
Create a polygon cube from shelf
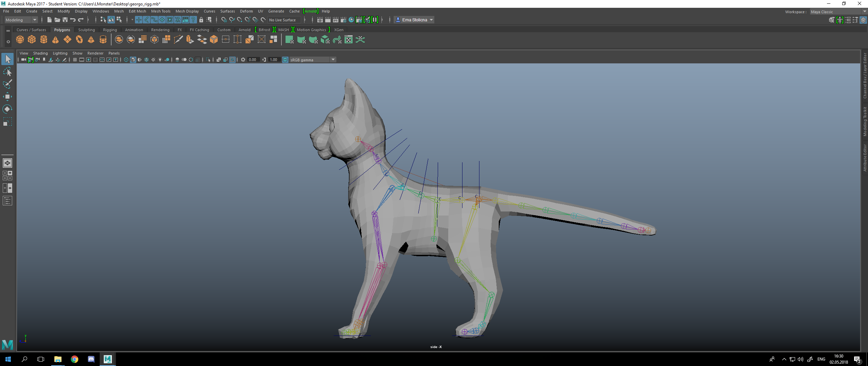(x=32, y=40)
